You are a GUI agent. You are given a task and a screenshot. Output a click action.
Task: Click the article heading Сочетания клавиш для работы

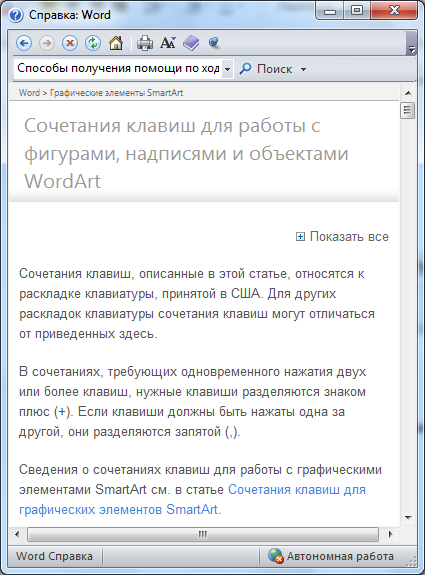186,153
